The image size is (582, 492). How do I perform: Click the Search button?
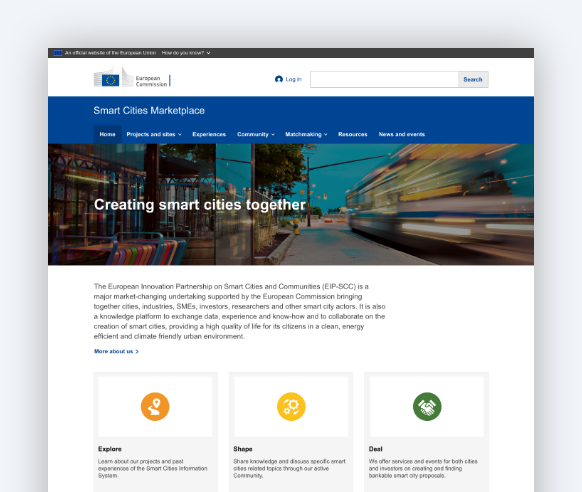coord(473,79)
